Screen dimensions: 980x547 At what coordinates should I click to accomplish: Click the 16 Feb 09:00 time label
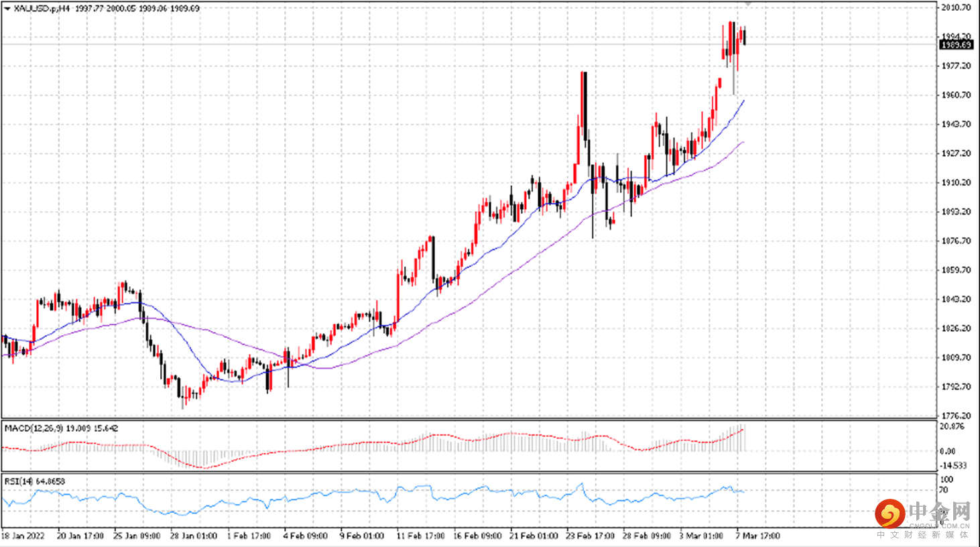pos(478,536)
